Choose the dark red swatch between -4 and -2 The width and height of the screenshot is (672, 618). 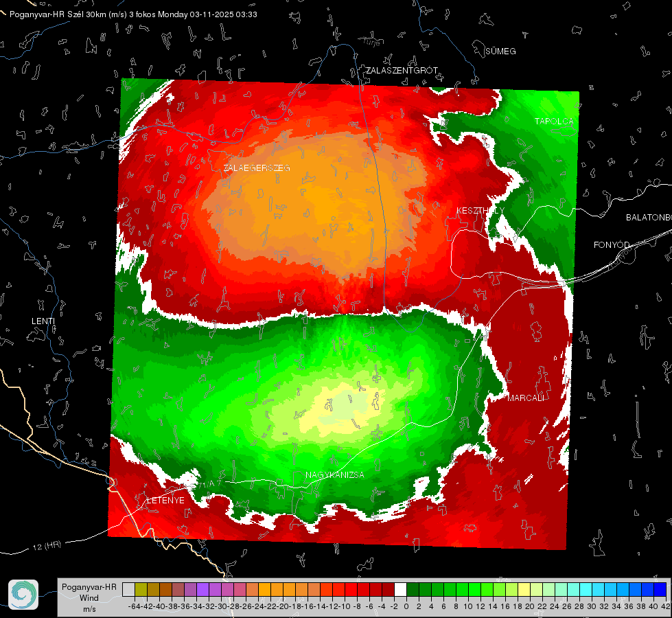(x=388, y=589)
